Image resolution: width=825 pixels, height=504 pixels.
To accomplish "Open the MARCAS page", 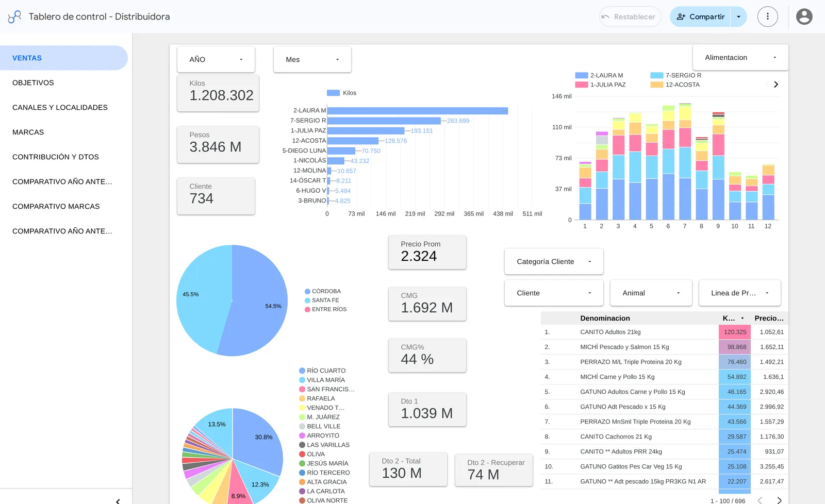I will pos(64,132).
